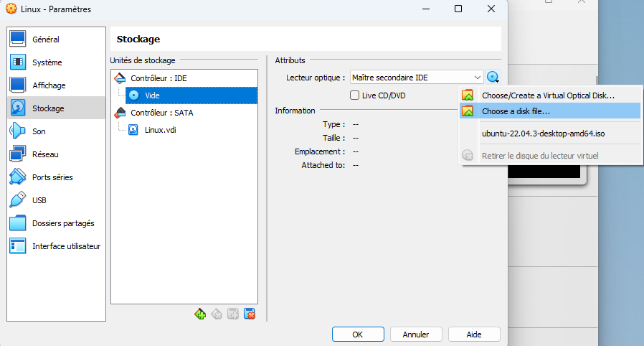Click the OK button
The image size is (644, 346).
click(358, 335)
